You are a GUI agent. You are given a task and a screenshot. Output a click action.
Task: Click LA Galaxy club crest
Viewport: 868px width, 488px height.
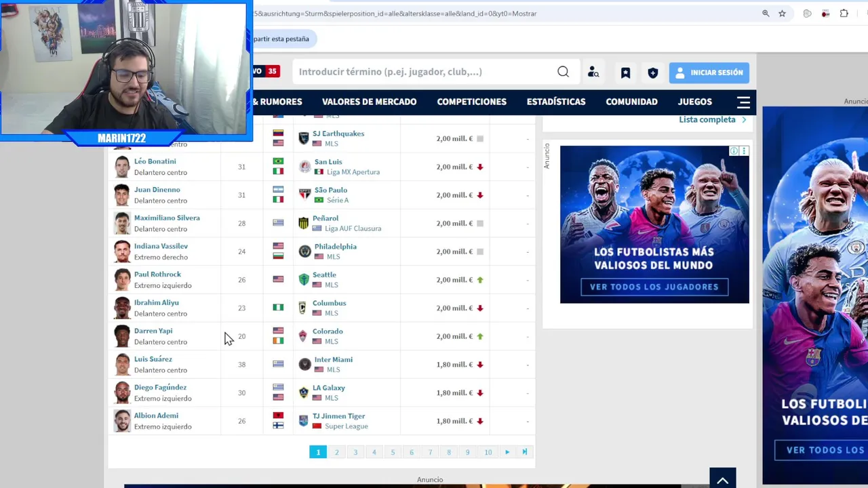pyautogui.click(x=304, y=393)
